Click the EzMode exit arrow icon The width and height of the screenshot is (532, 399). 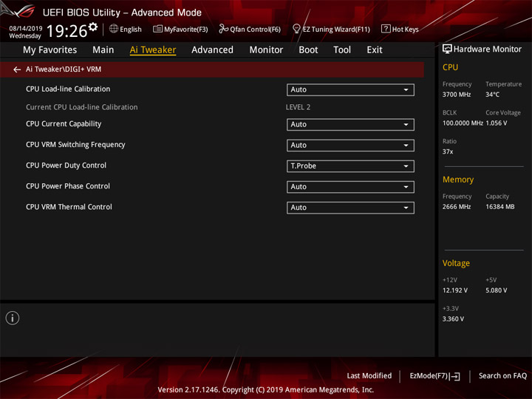[455, 376]
